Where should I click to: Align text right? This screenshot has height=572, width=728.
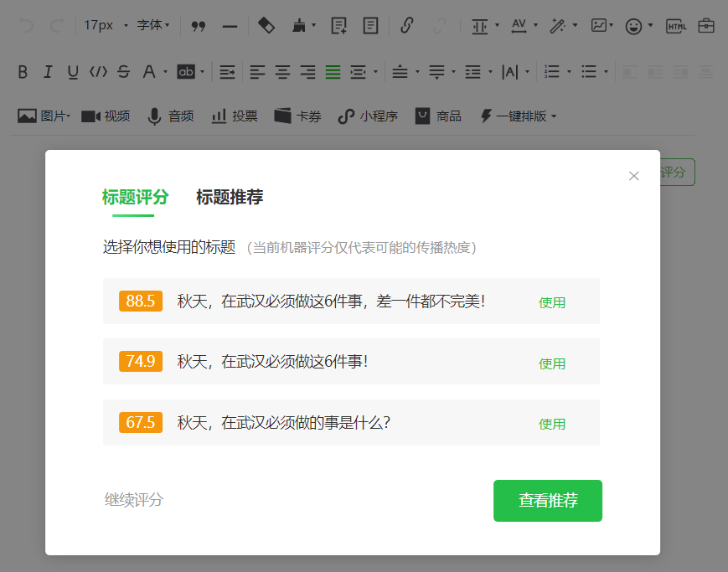coord(307,72)
